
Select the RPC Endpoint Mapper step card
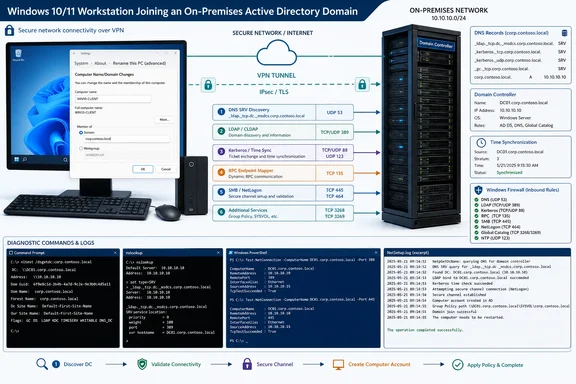pos(283,173)
